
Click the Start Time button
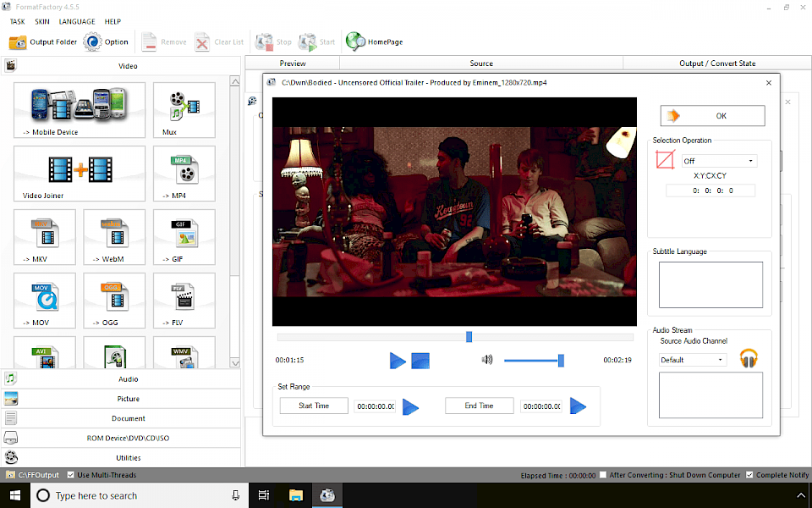point(314,406)
